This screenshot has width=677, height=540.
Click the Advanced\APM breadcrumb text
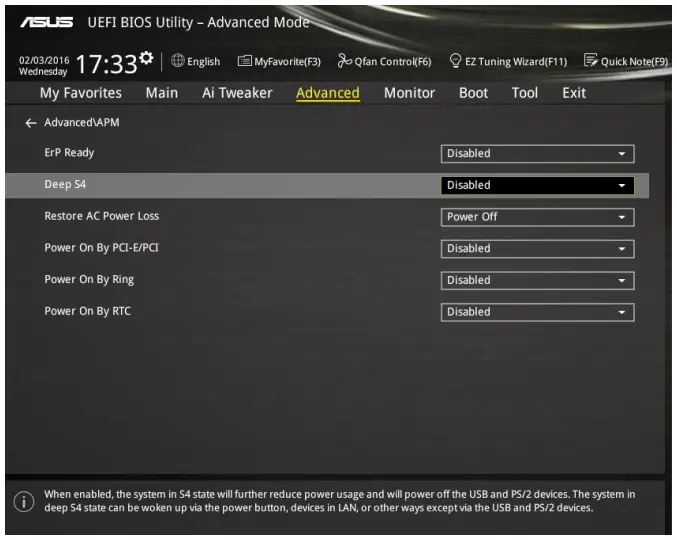click(x=82, y=123)
